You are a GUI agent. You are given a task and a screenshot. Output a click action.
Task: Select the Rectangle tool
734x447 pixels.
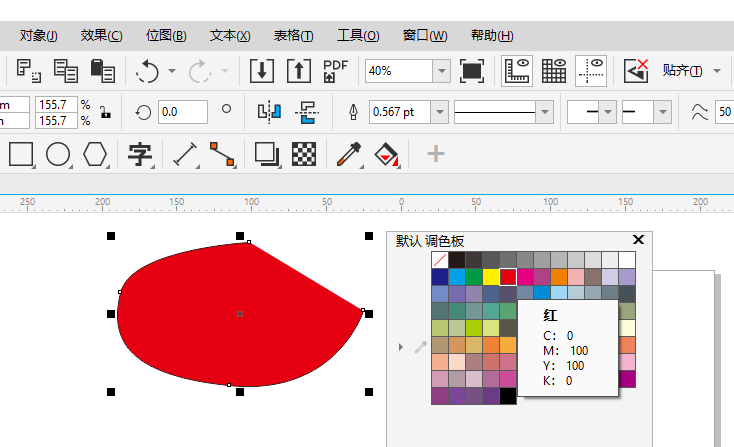coord(21,154)
